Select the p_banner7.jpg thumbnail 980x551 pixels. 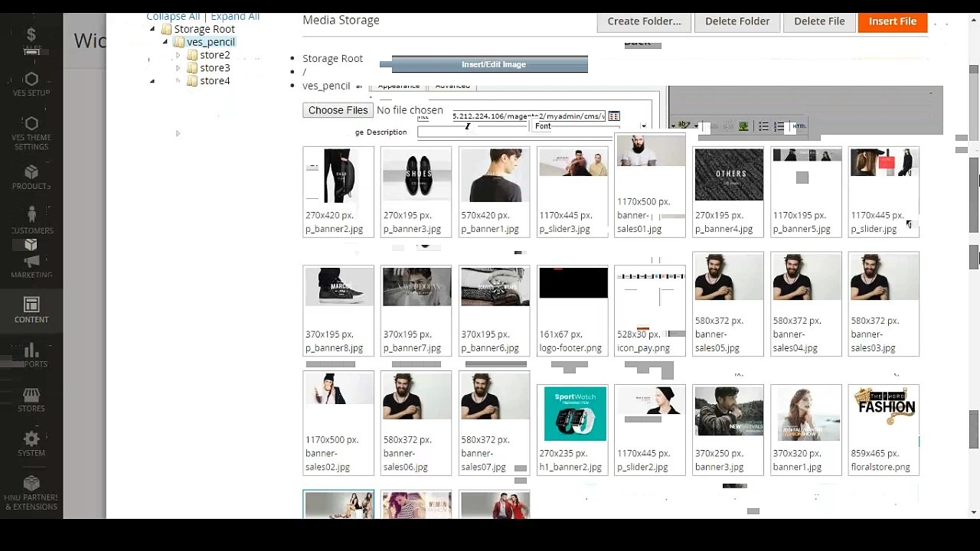point(416,311)
